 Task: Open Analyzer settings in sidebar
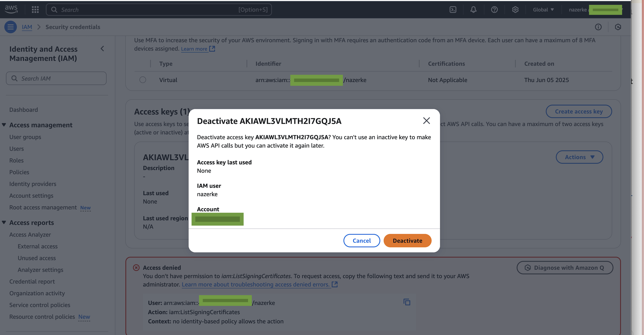pyautogui.click(x=40, y=270)
